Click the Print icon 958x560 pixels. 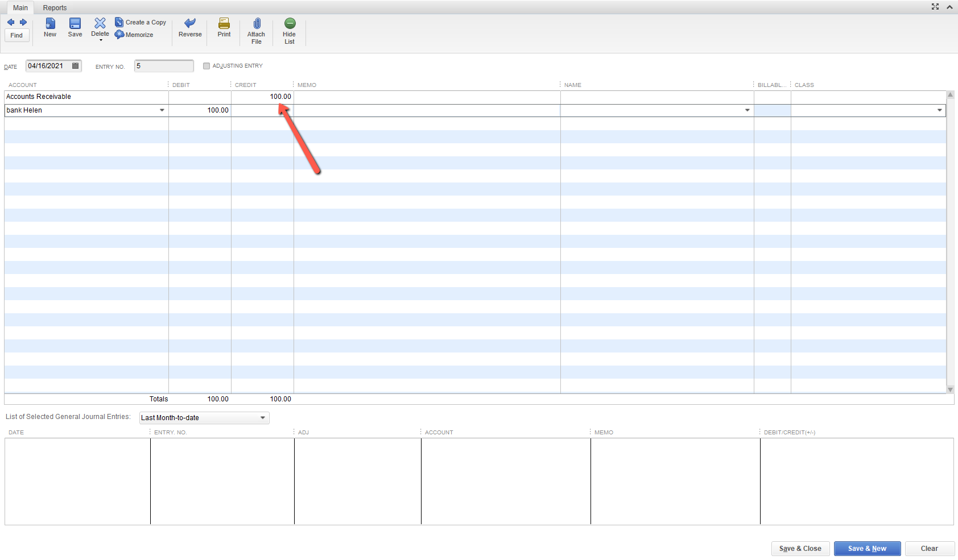[x=224, y=23]
